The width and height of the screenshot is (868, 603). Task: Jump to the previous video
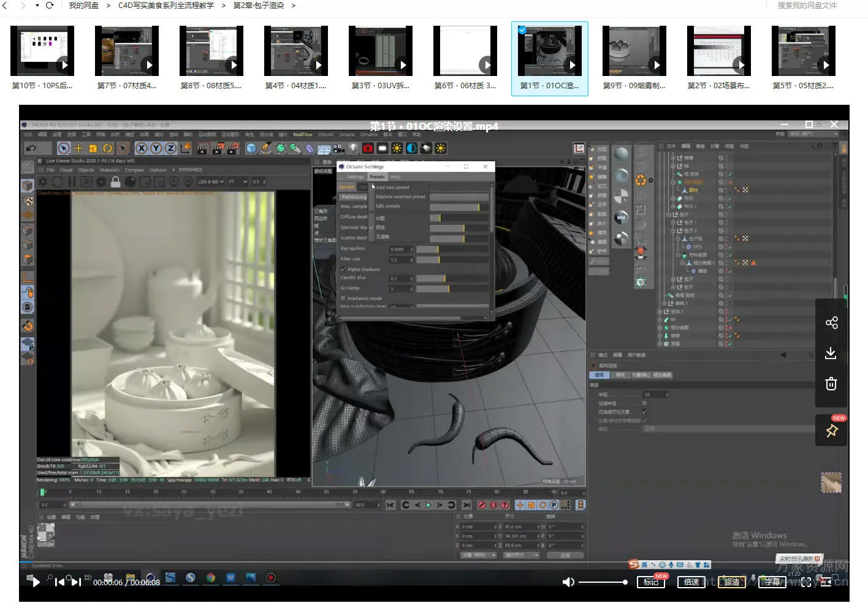(x=59, y=582)
